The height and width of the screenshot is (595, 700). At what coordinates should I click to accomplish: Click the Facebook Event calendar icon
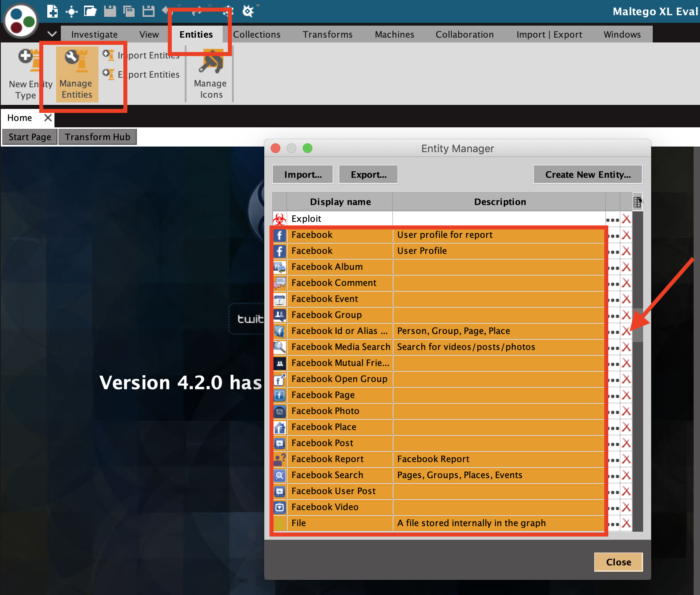click(x=280, y=299)
